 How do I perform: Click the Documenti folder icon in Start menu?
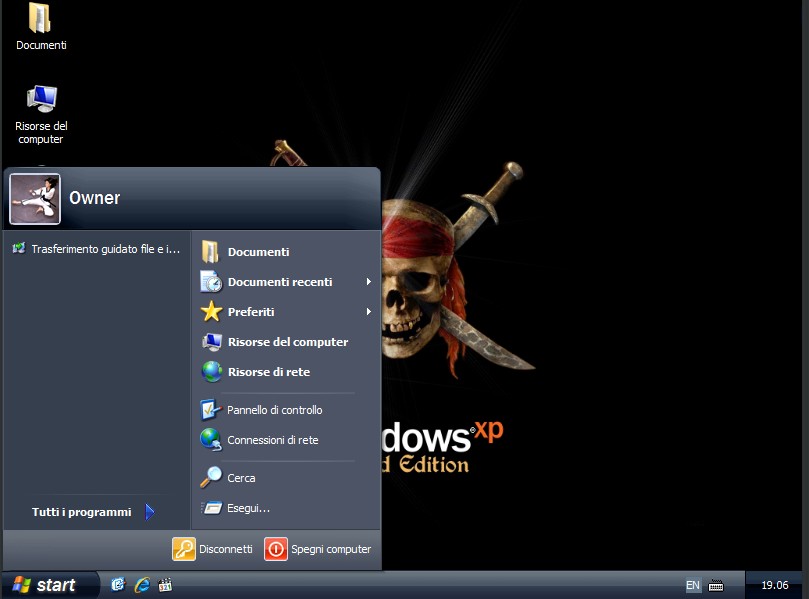[x=211, y=252]
